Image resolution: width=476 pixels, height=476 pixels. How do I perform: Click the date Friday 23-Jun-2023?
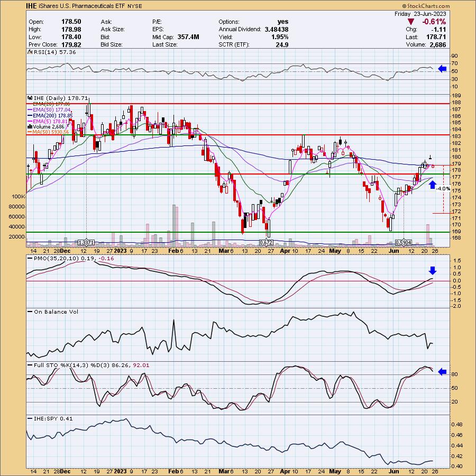coord(420,14)
